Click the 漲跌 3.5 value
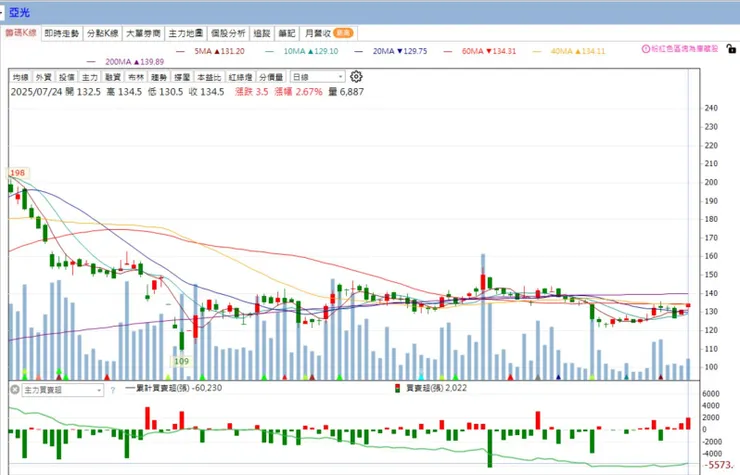740x475 pixels. pyautogui.click(x=252, y=92)
